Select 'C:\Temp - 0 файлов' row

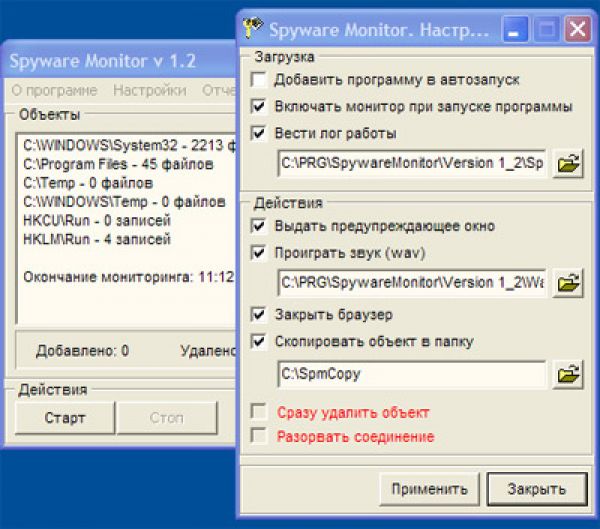88,183
